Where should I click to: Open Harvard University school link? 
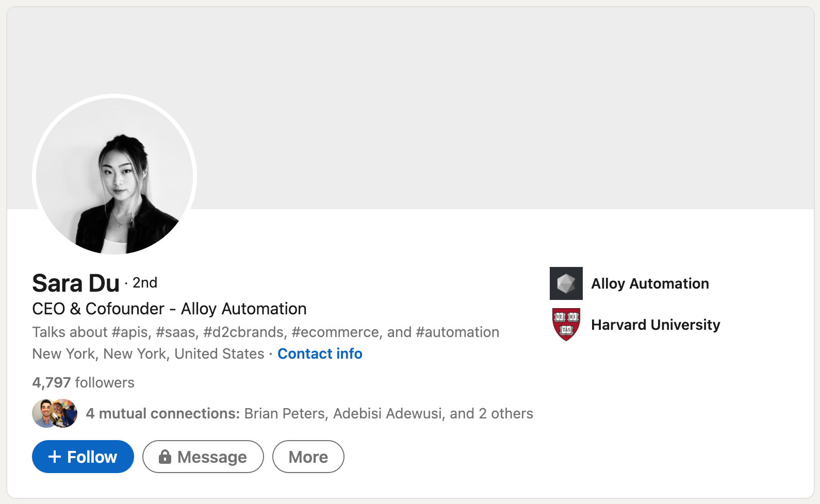pyautogui.click(x=655, y=325)
